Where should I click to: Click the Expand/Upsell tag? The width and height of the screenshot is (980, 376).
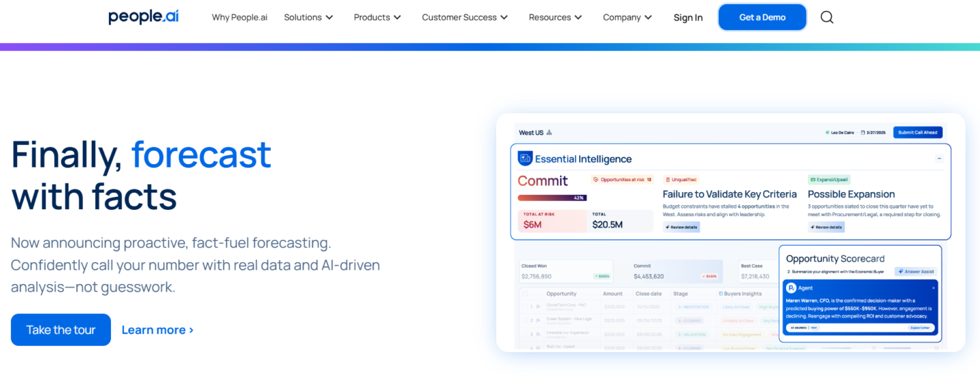click(829, 180)
